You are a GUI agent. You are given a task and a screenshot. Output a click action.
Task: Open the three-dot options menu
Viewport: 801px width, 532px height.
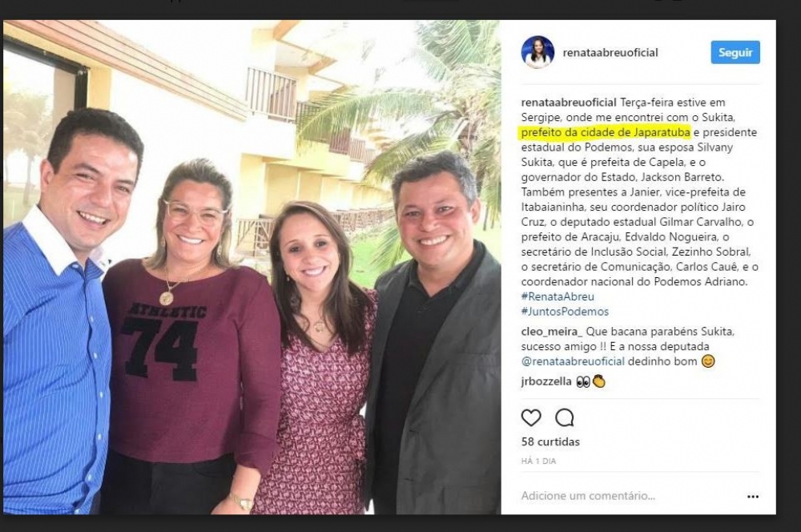[752, 496]
